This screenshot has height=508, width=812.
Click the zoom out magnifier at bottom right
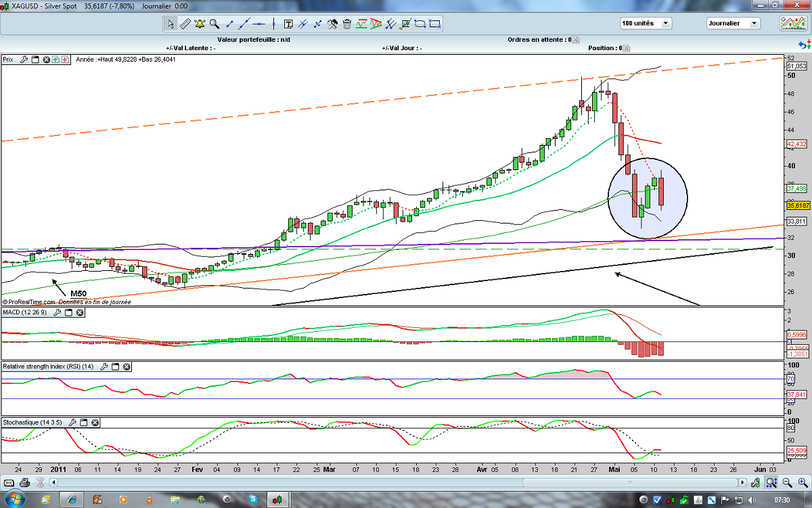coord(786,483)
